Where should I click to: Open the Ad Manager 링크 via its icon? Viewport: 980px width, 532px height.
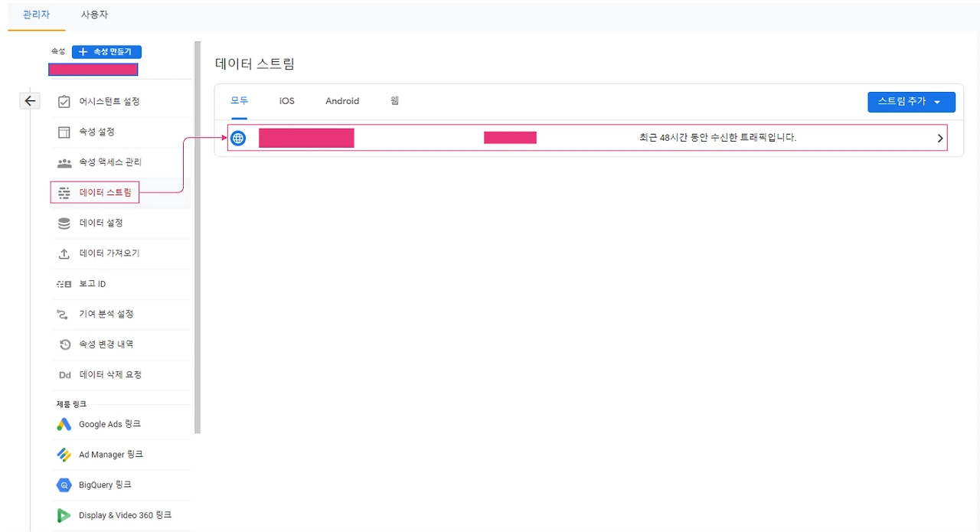[64, 454]
